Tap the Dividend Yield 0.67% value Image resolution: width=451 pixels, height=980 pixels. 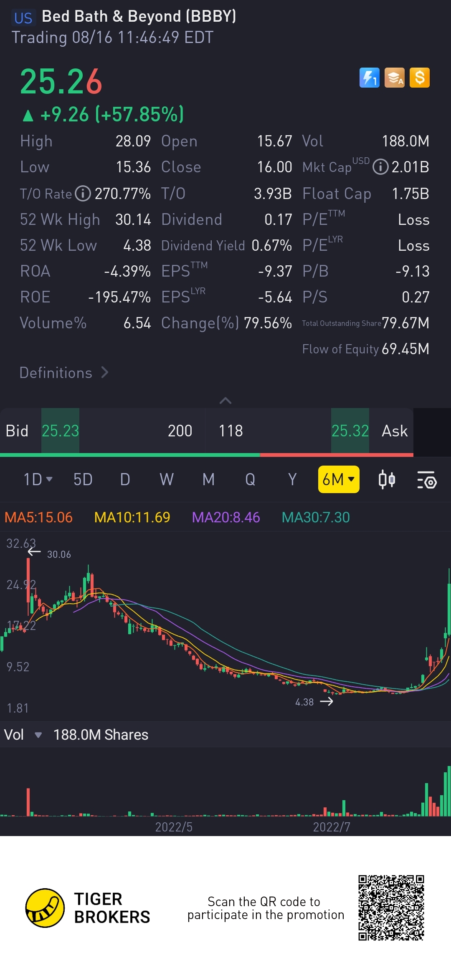[x=271, y=245]
